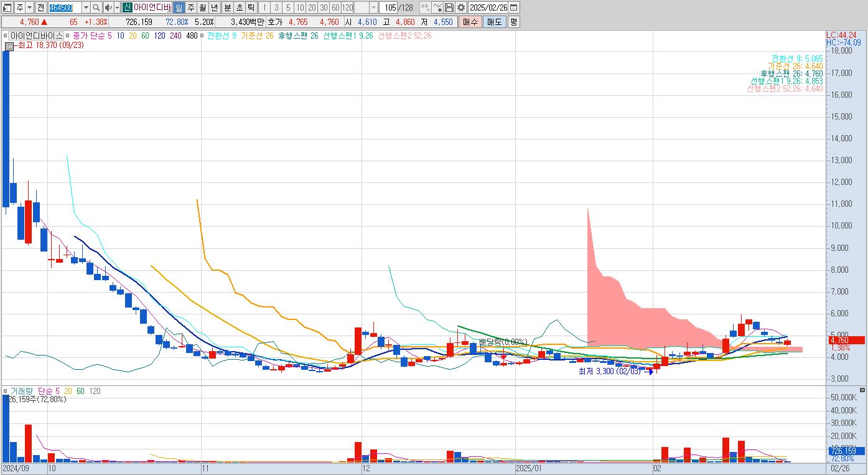Switch to minute (분) chart period
The image size is (868, 475).
pyautogui.click(x=227, y=7)
